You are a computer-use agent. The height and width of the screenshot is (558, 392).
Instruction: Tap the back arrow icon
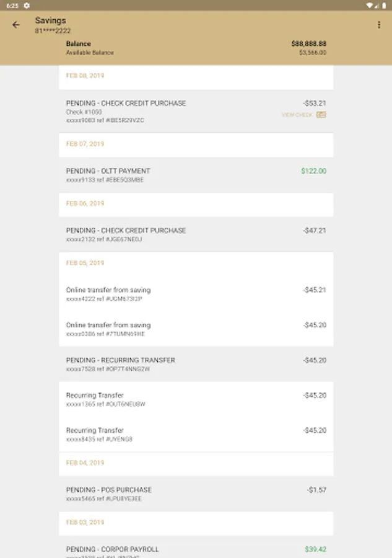tap(16, 25)
